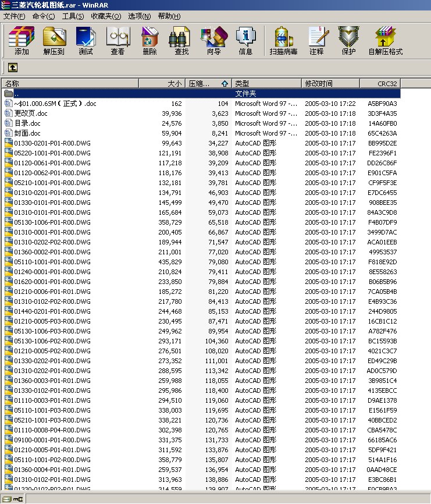
Task: Open the 收藏夹(O) menu
Action: pos(106,16)
